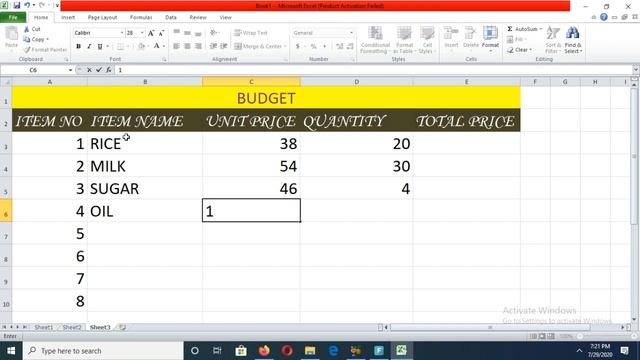
Task: Click the Clear button in Editing
Action: (x=520, y=50)
